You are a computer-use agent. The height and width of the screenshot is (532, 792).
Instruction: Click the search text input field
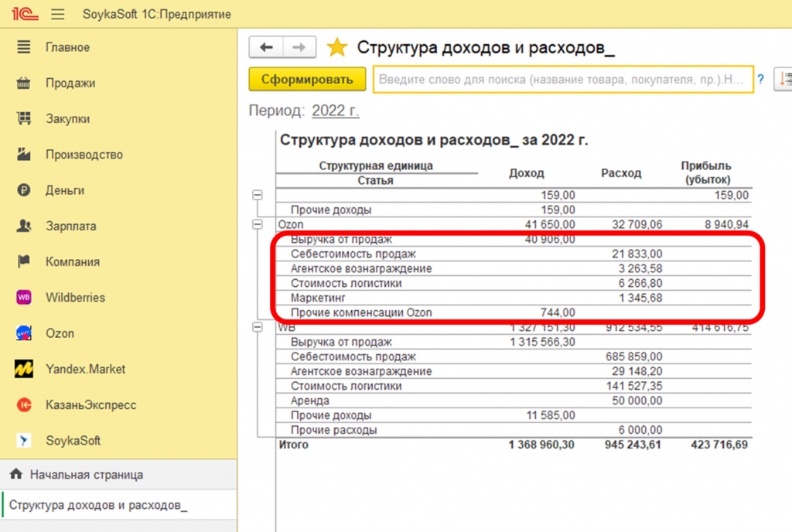[563, 79]
